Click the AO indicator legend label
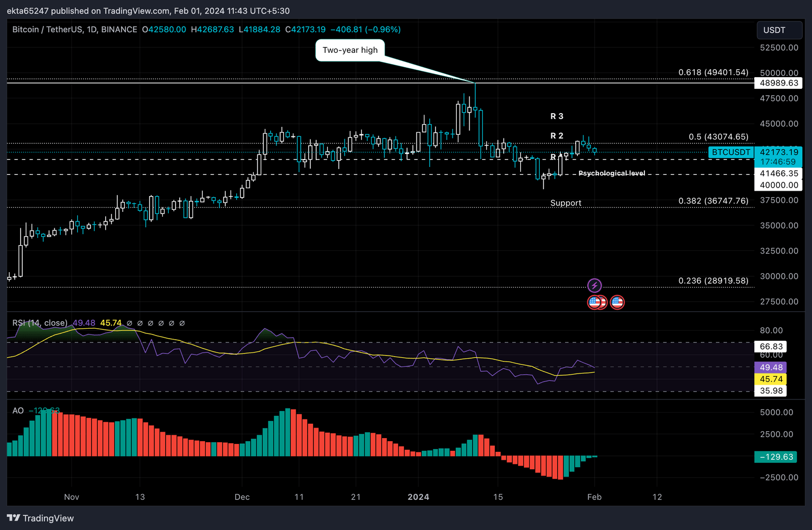The width and height of the screenshot is (812, 530). (18, 411)
